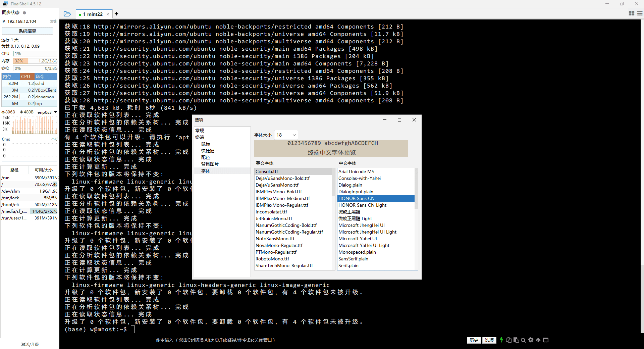This screenshot has height=349, width=644.
Task: Select RobotoMono.ttf font
Action: [293, 259]
